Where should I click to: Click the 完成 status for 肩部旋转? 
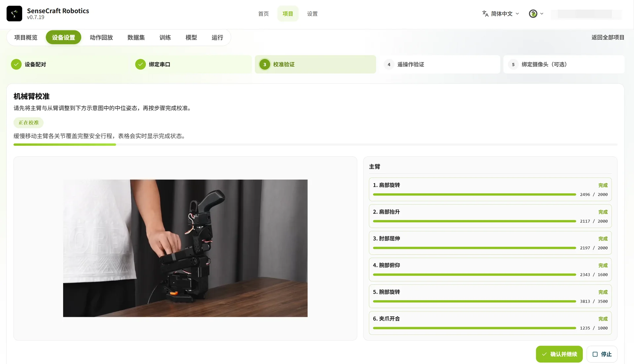603,185
